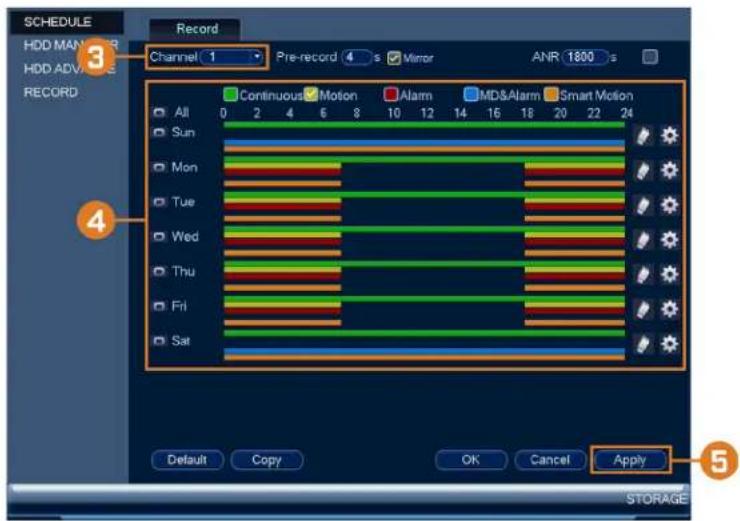Click the eraser icon for Wed row
The height and width of the screenshot is (521, 740).
643,240
